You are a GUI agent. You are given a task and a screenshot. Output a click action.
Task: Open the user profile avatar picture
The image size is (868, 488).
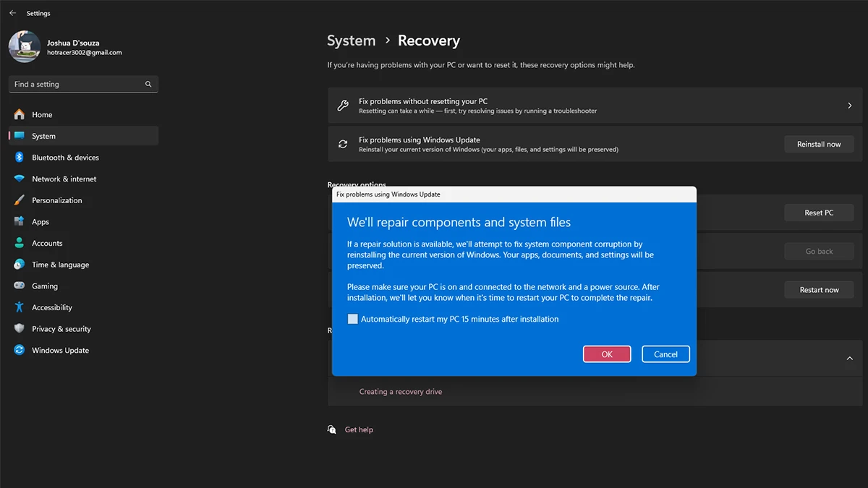[x=24, y=47]
